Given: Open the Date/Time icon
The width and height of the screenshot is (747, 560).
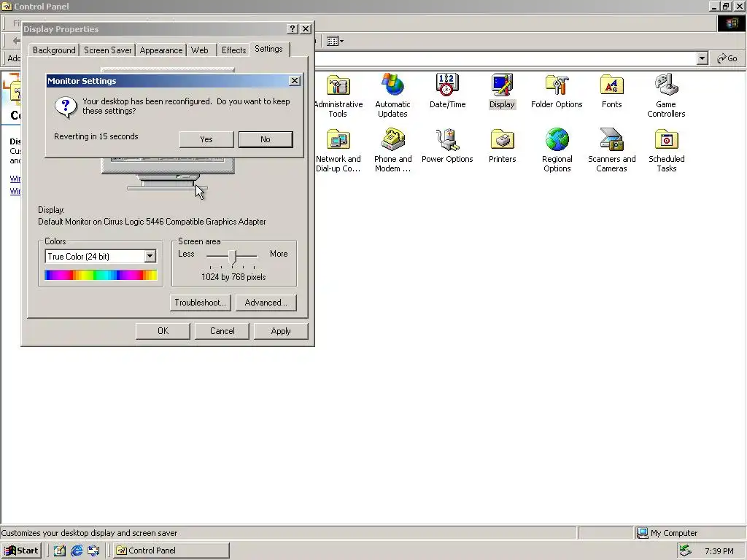Looking at the screenshot, I should point(447,90).
